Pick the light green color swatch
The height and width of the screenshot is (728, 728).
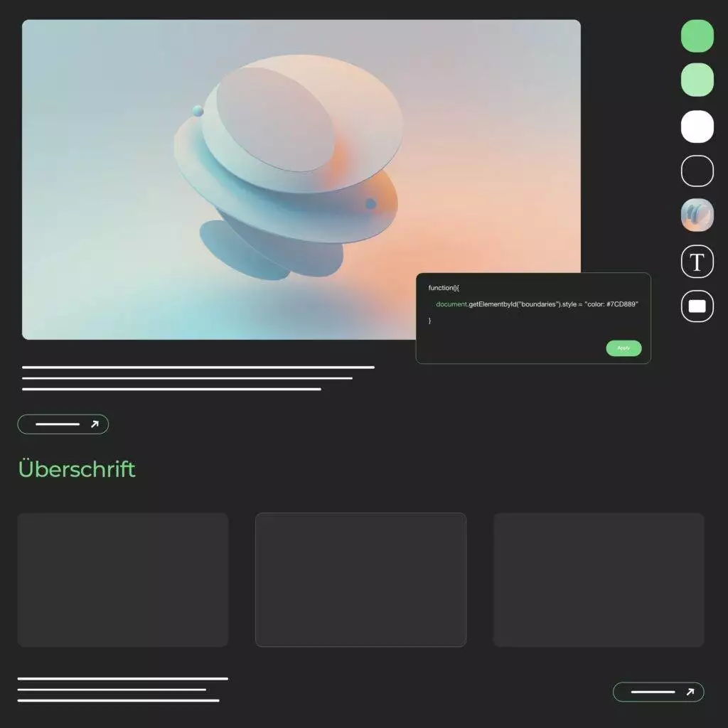697,79
